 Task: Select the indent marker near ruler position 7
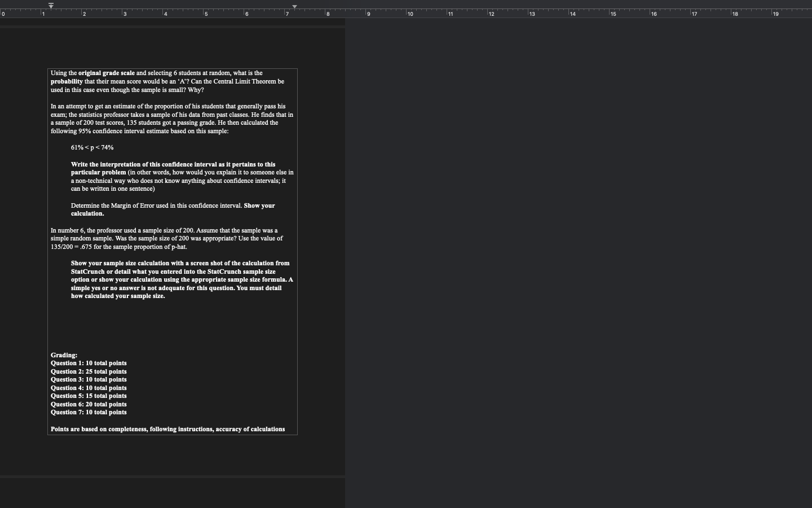point(295,7)
